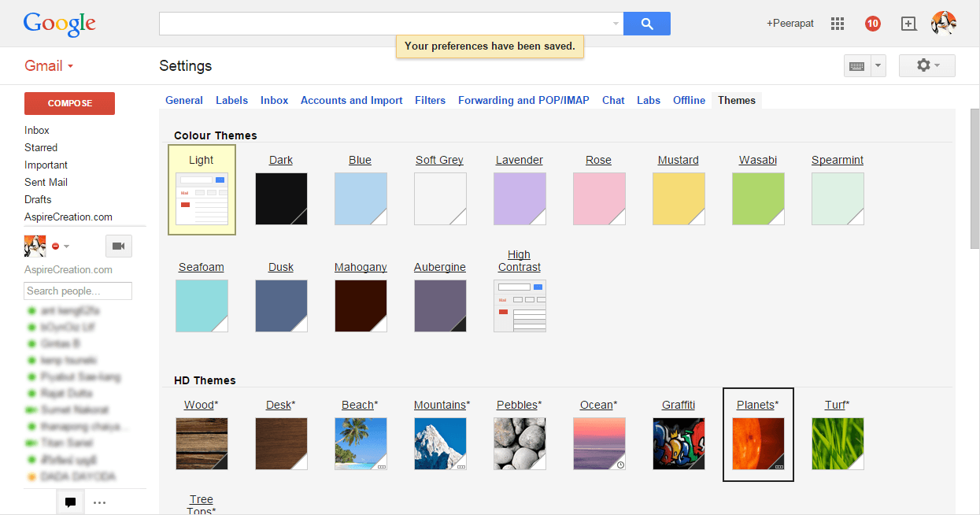Click the Search people input box
The image size is (980, 515).
pyautogui.click(x=78, y=291)
